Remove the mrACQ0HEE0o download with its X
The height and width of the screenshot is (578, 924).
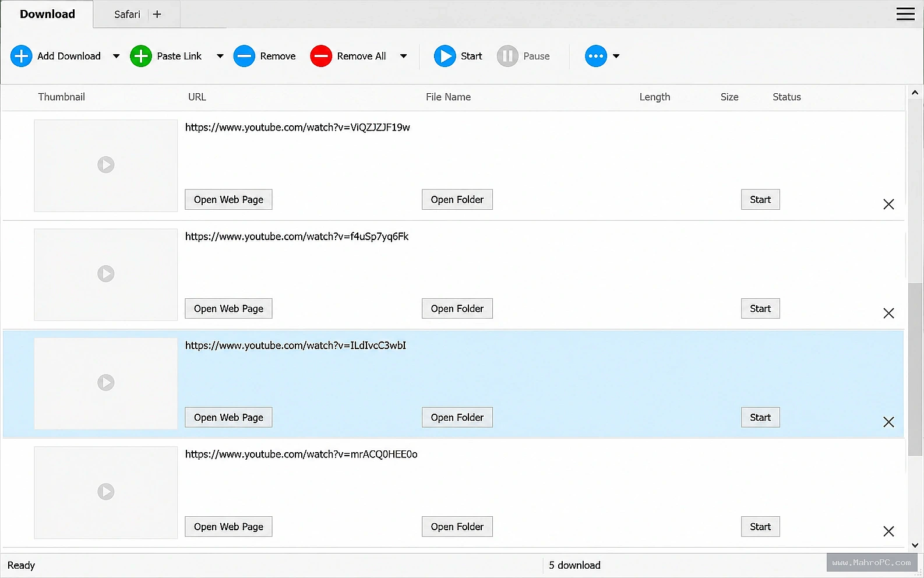click(888, 531)
